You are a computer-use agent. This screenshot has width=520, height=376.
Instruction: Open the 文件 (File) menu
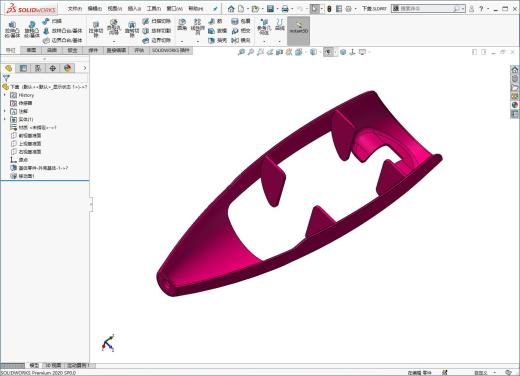click(x=75, y=9)
